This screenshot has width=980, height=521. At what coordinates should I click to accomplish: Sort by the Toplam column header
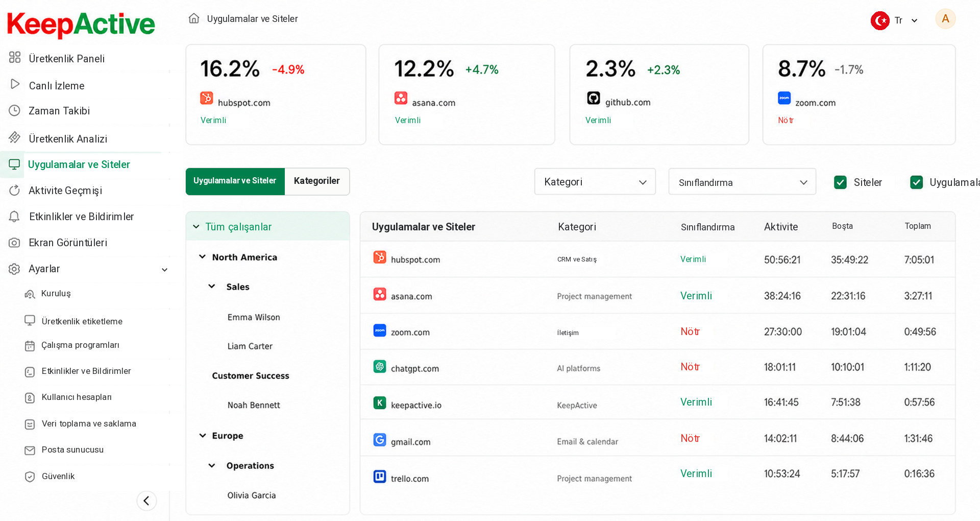point(918,226)
